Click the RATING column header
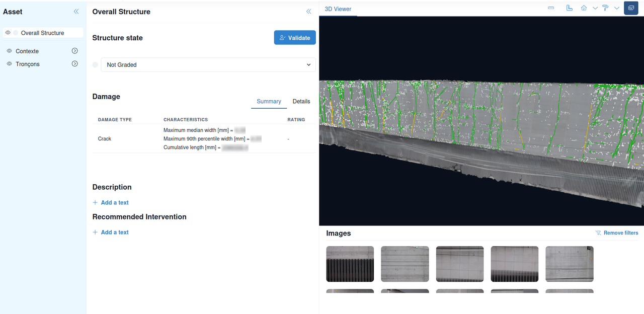The image size is (644, 314). 296,120
